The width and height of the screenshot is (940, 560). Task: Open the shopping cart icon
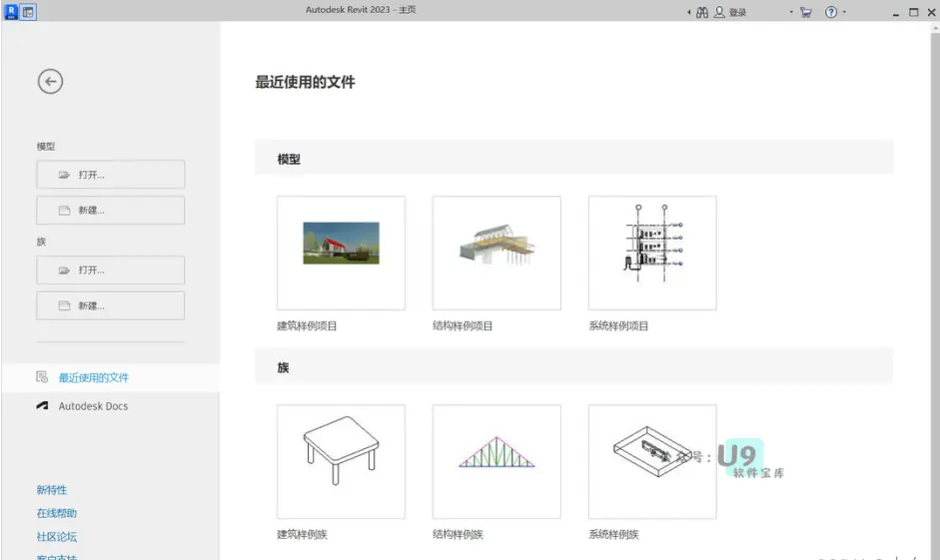tap(806, 12)
